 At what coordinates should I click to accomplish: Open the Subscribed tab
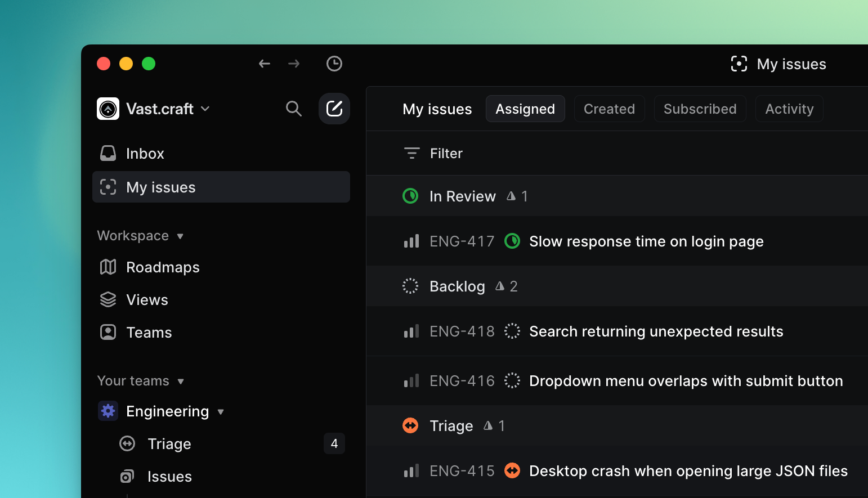[700, 109]
